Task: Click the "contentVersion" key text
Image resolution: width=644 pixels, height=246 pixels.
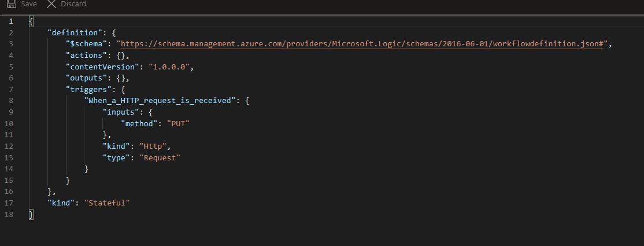Action: pyautogui.click(x=103, y=67)
